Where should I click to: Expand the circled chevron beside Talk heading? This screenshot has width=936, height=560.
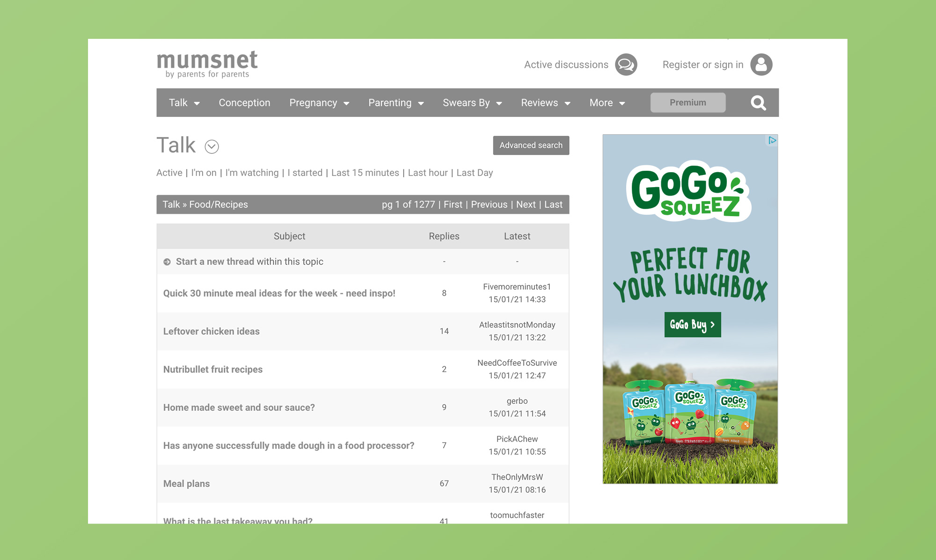(x=212, y=147)
